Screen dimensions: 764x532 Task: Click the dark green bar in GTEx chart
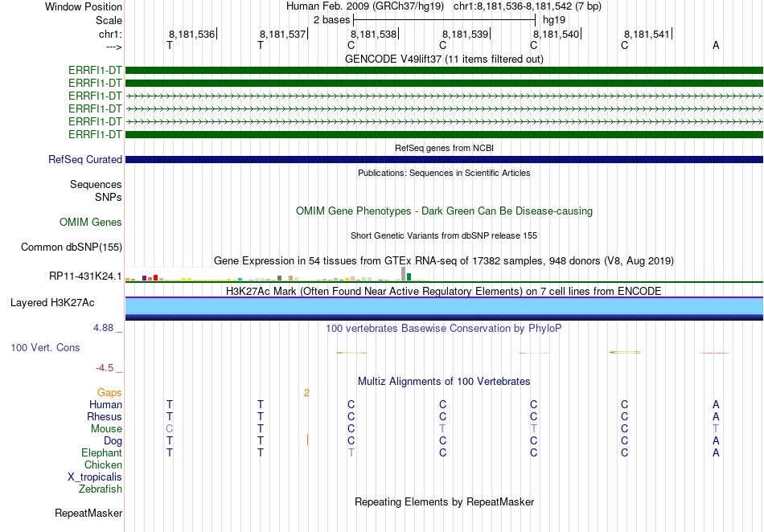(409, 277)
